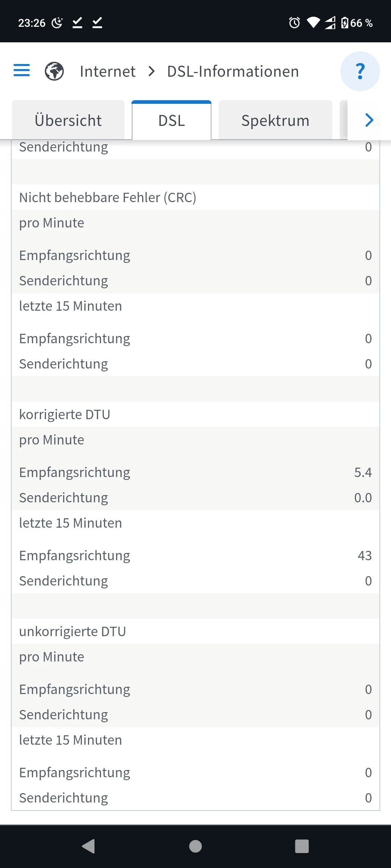Tap the globe Internet icon
The height and width of the screenshot is (868, 391).
pos(54,71)
